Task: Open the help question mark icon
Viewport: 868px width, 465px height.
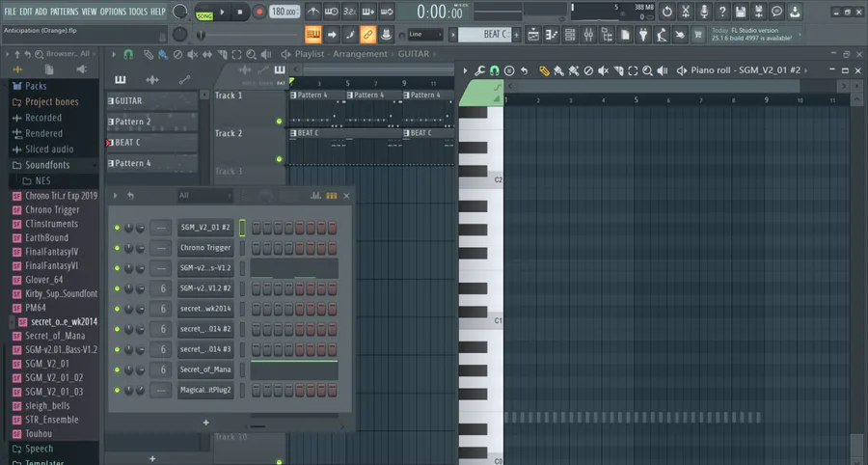Action: (x=721, y=12)
